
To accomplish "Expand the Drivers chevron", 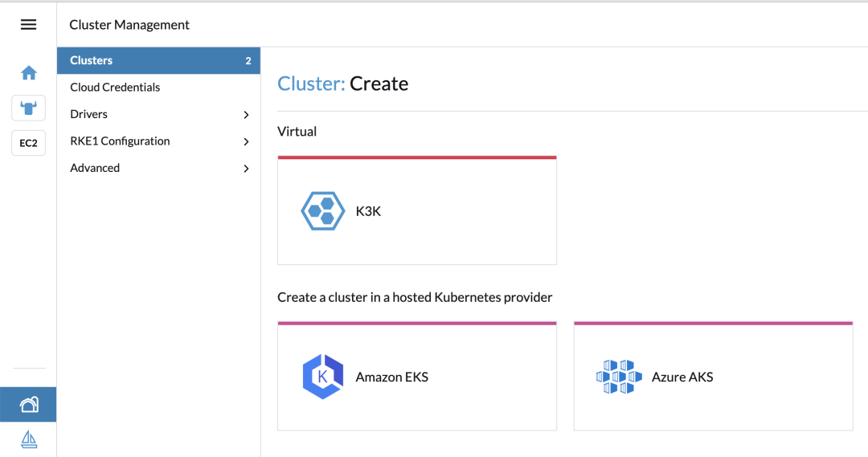I will point(247,115).
